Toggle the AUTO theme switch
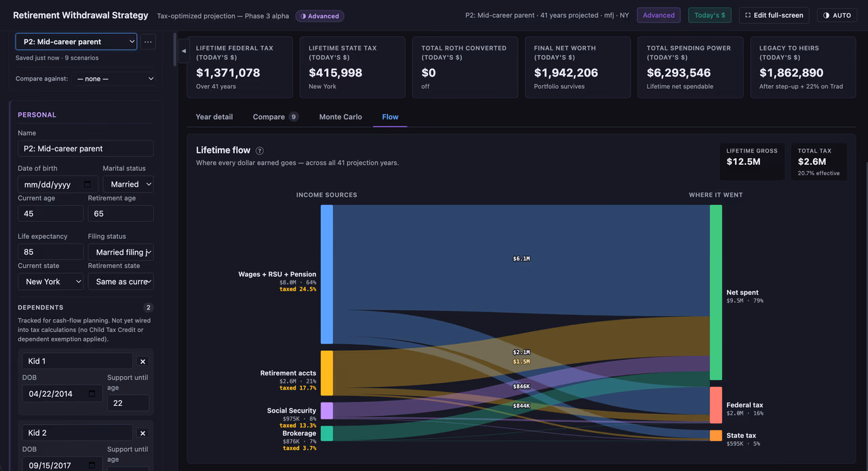This screenshot has height=471, width=868. (837, 15)
